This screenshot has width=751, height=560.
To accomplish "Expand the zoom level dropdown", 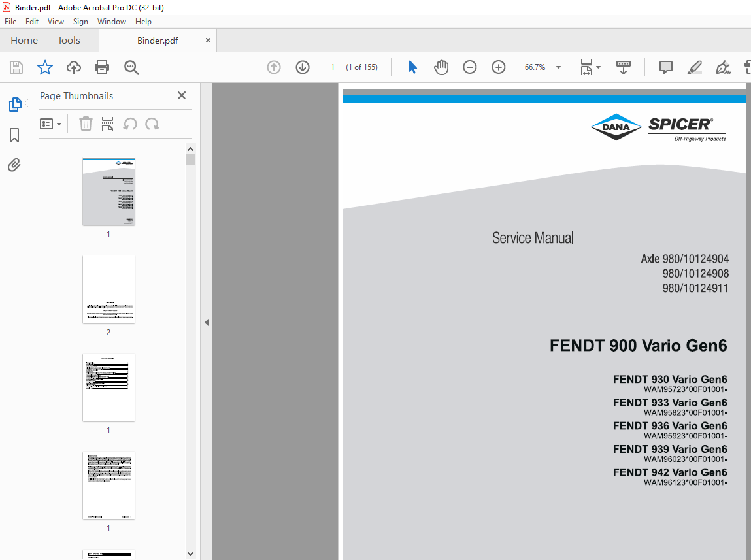I will (x=558, y=67).
